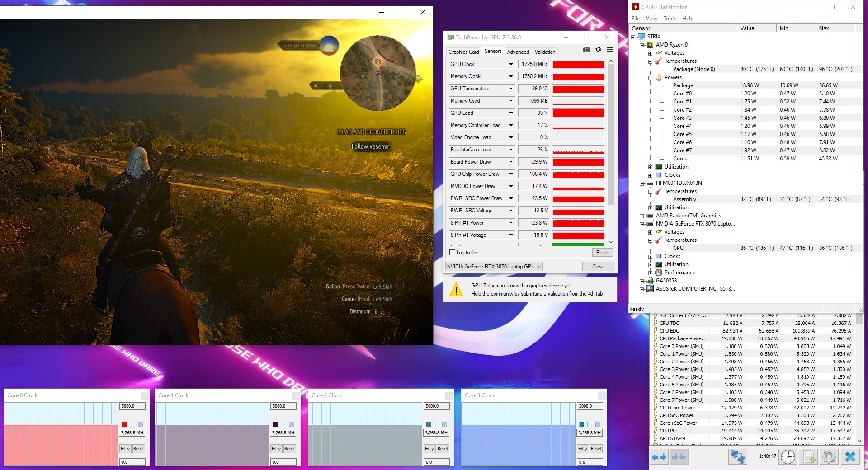Viewport: 868px width, 470px height.
Task: Click the GA50358 battery icon
Action: tap(650, 281)
